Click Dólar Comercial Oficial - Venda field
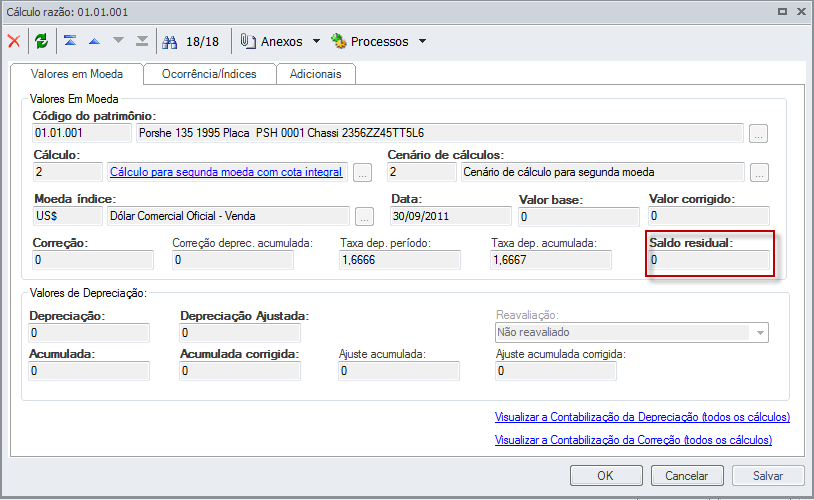 (228, 216)
